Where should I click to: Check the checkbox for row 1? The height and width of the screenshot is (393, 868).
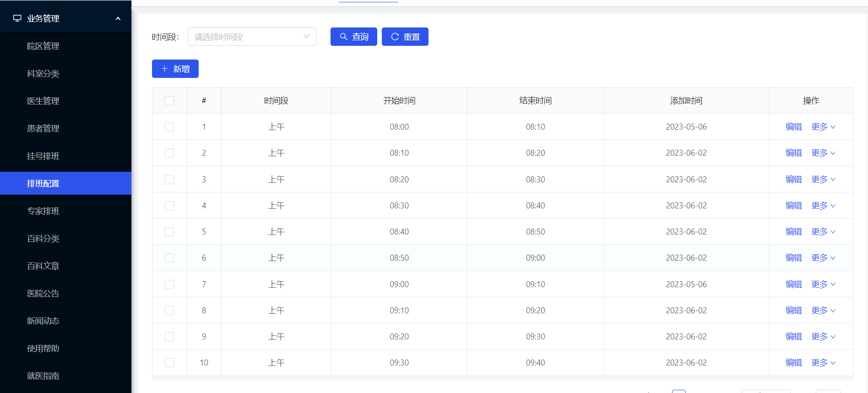pyautogui.click(x=169, y=127)
